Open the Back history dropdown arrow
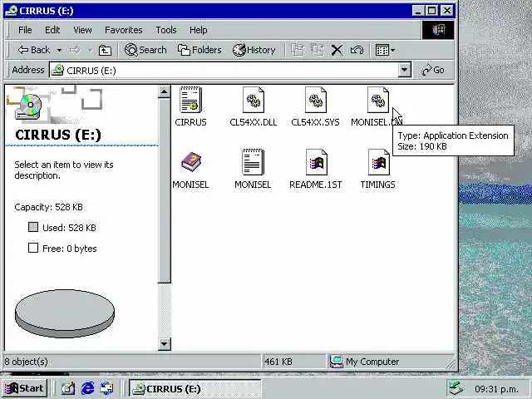This screenshot has height=399, width=532. [59, 50]
